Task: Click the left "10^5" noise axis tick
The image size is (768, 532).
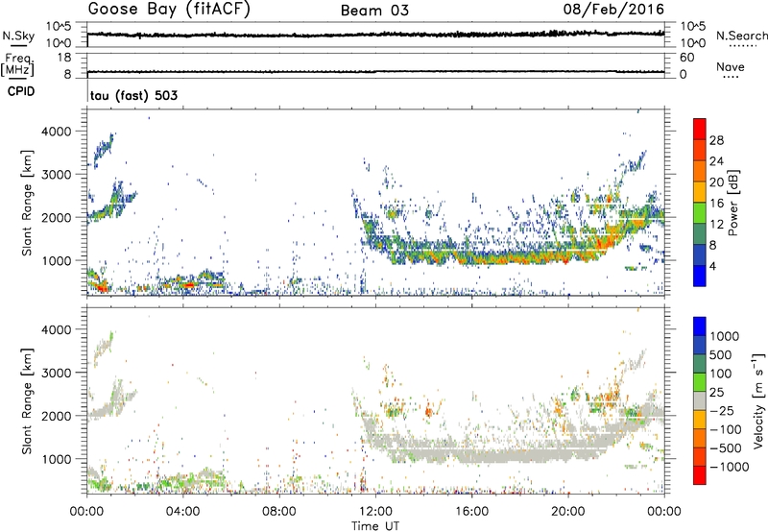Action: [x=59, y=26]
